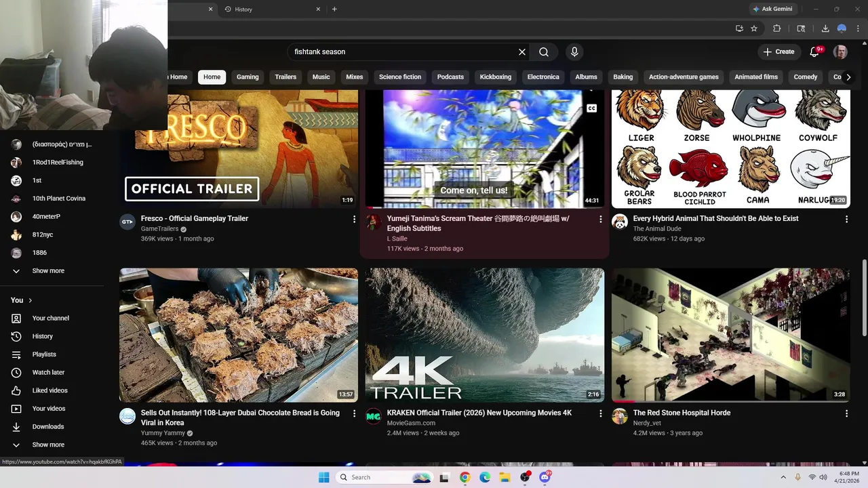
Task: Click GameTrailers channel avatar
Action: click(127, 222)
